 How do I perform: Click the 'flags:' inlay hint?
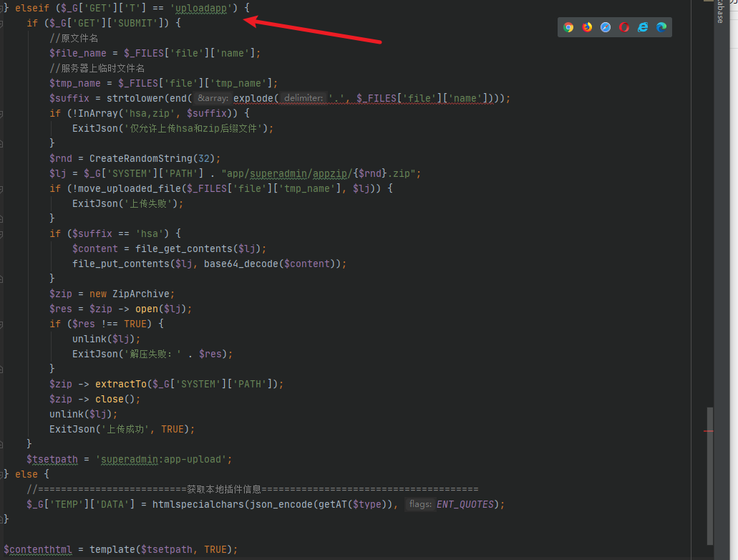(420, 504)
